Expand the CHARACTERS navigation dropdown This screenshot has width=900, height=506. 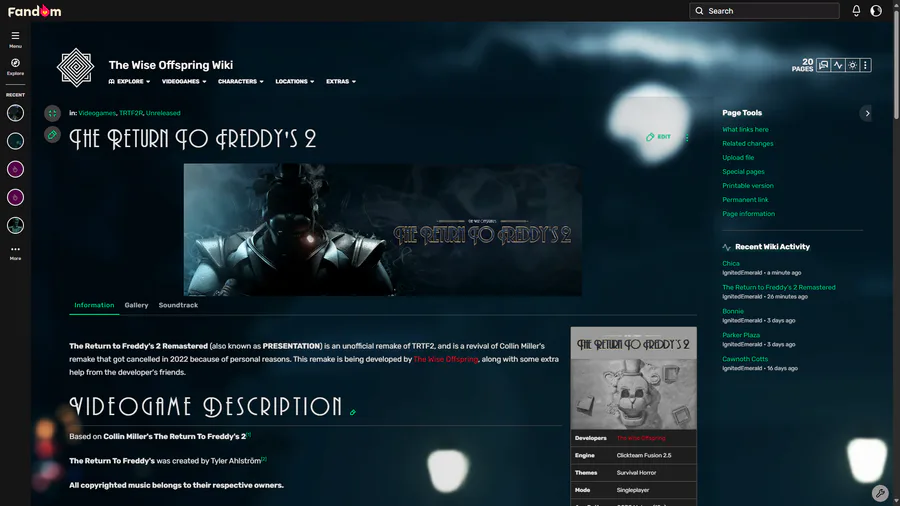[x=240, y=81]
